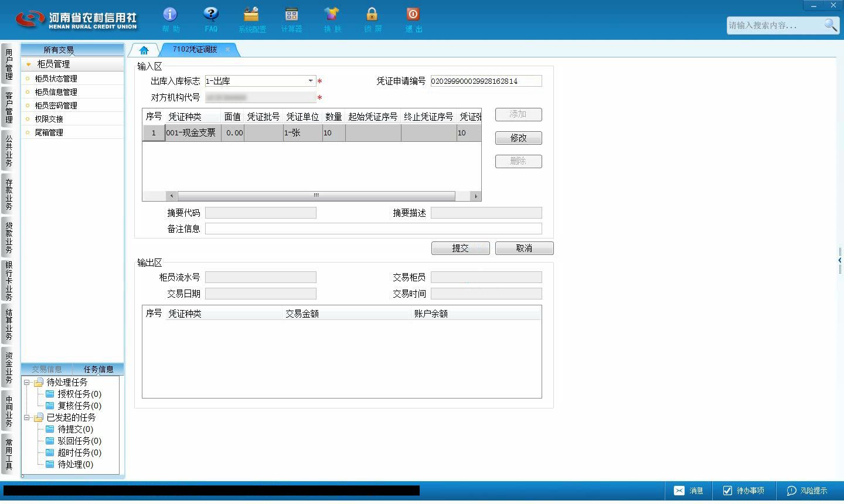Collapse the 柜员管理 section
This screenshot has height=504, width=844.
28,64
